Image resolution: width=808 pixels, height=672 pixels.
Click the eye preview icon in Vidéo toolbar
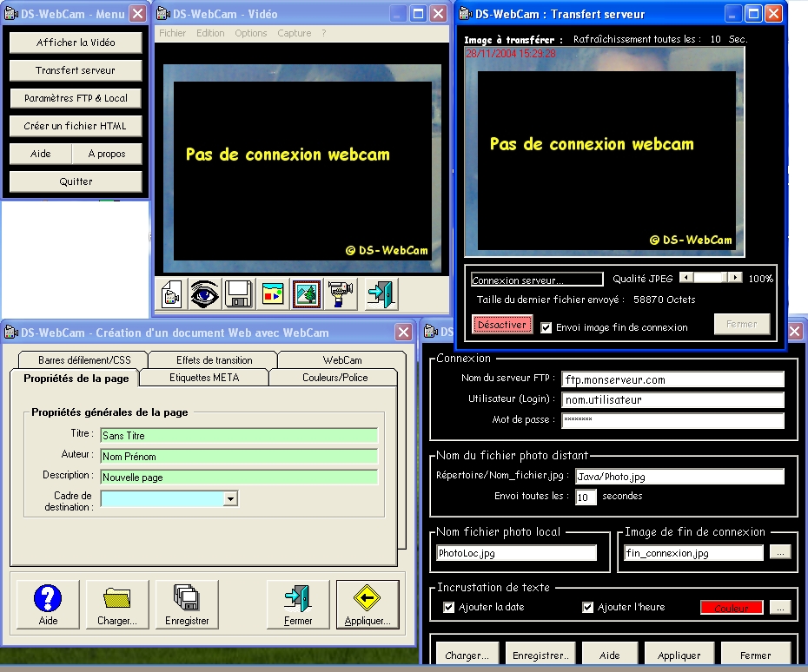[204, 294]
